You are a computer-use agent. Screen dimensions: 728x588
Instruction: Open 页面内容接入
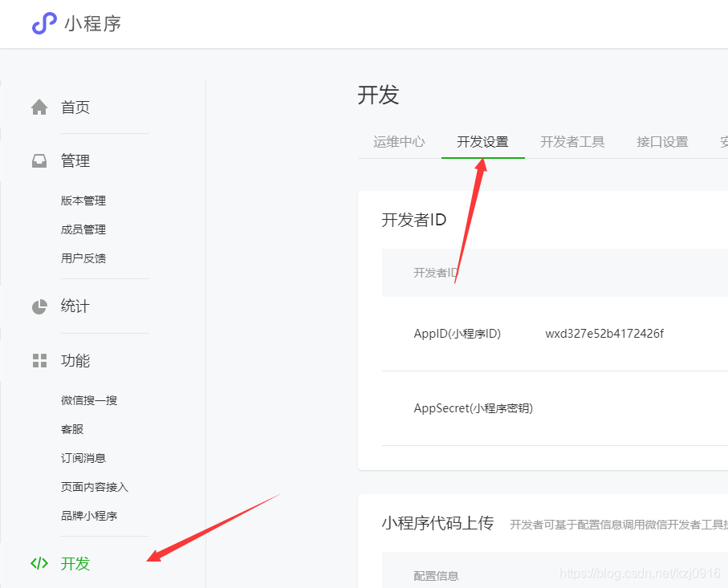pos(94,486)
